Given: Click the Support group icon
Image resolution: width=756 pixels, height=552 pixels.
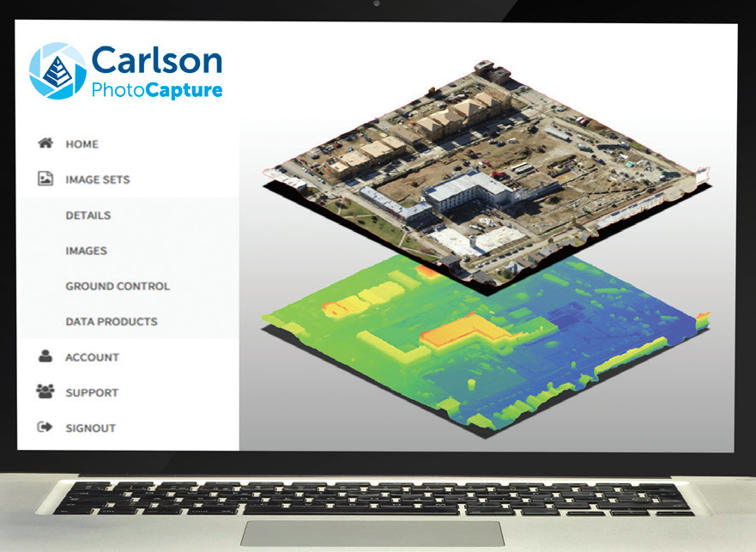Looking at the screenshot, I should coord(45,391).
